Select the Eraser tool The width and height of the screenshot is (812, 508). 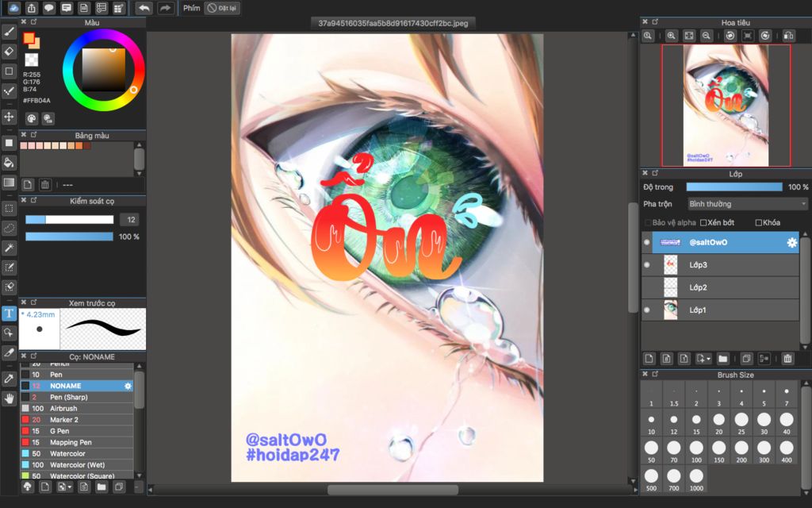click(x=9, y=52)
